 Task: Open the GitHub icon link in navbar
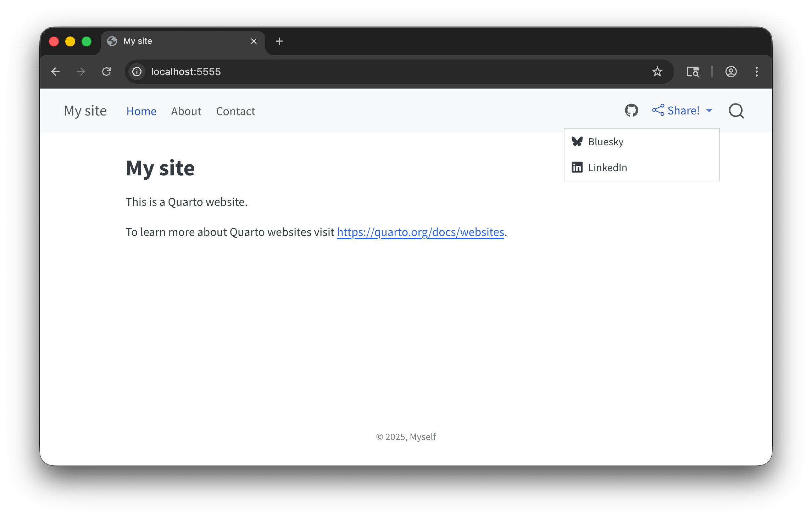coord(631,111)
